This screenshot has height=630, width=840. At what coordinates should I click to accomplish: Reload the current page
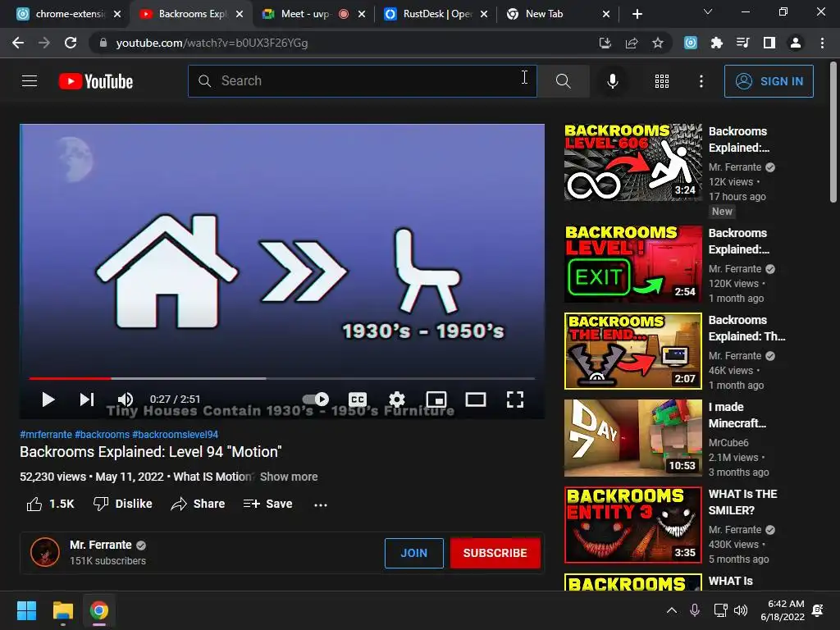71,43
